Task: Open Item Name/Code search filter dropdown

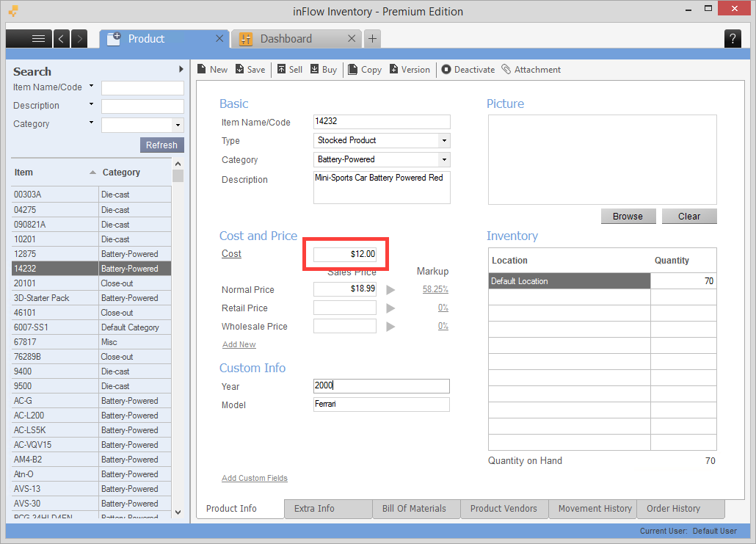Action: pos(91,87)
